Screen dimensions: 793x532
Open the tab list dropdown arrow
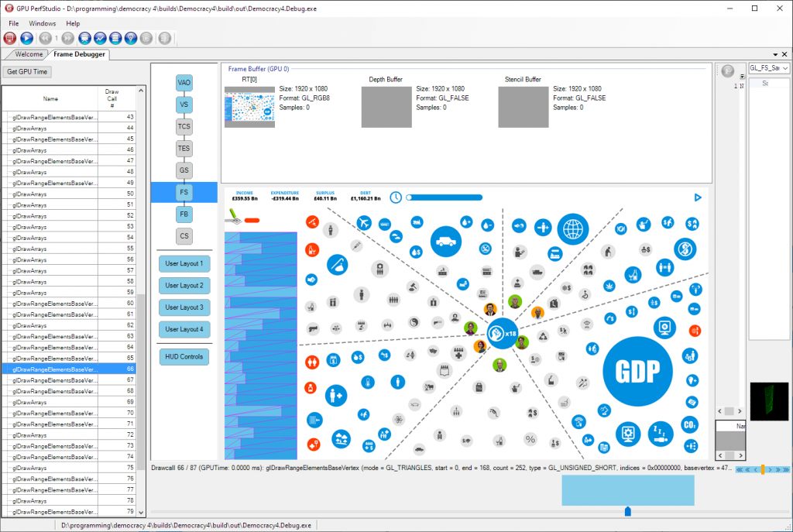click(775, 54)
